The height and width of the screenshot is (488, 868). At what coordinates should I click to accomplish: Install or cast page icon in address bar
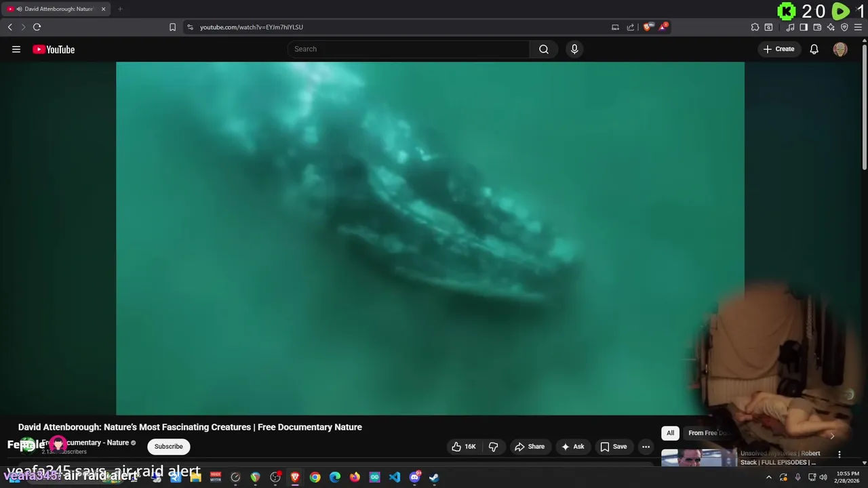click(x=615, y=27)
